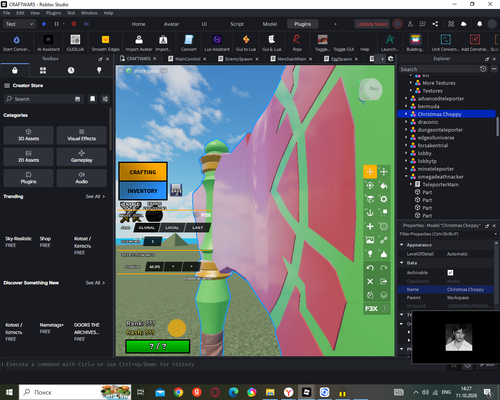The height and width of the screenshot is (400, 500).
Task: Start playtest with the Play button
Action: click(44, 24)
